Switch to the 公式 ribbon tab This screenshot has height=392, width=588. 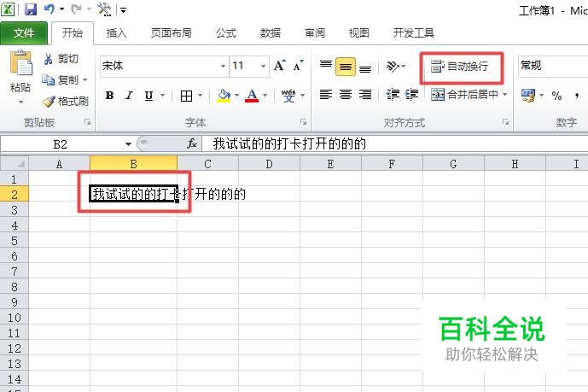[226, 33]
